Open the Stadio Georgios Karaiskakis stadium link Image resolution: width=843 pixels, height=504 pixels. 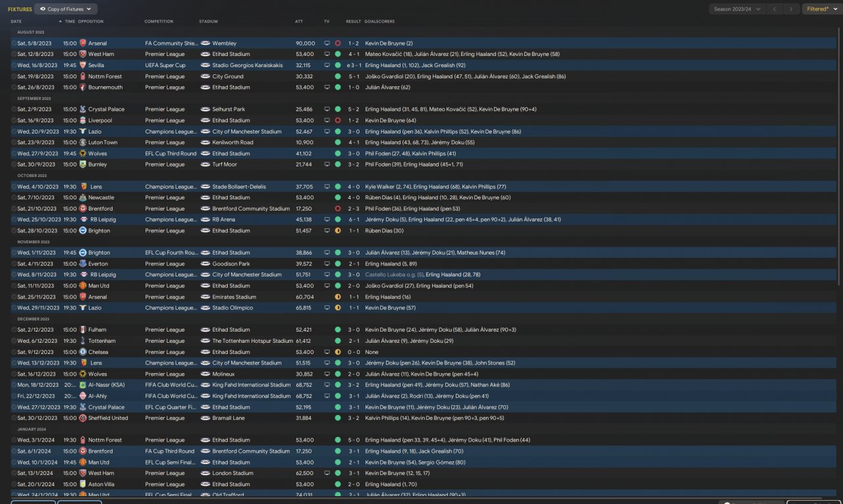coord(248,65)
